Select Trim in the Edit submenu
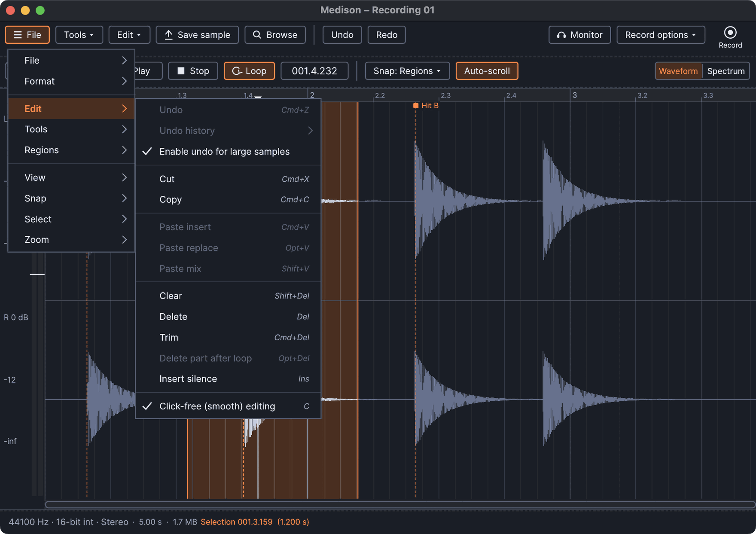The height and width of the screenshot is (534, 756). pyautogui.click(x=228, y=338)
